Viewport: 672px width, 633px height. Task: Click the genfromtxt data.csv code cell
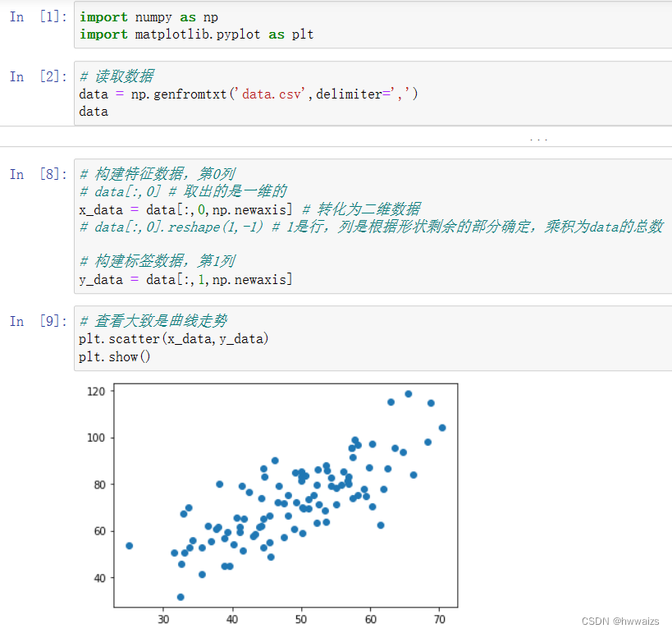373,94
